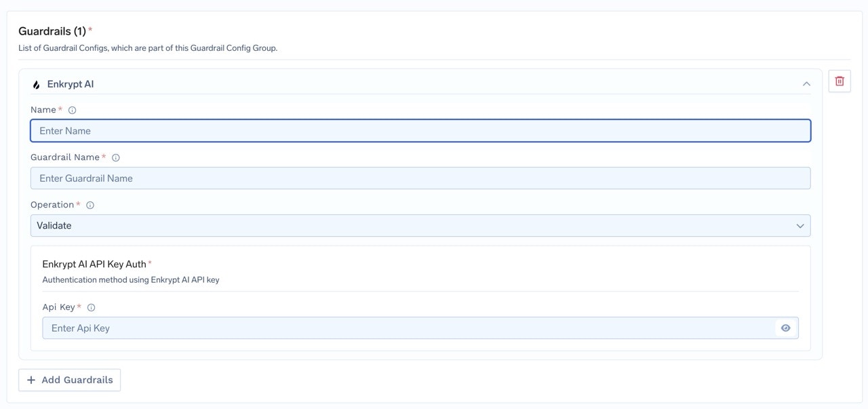Click the Enkrypt AI API Key Auth heading

(x=94, y=264)
